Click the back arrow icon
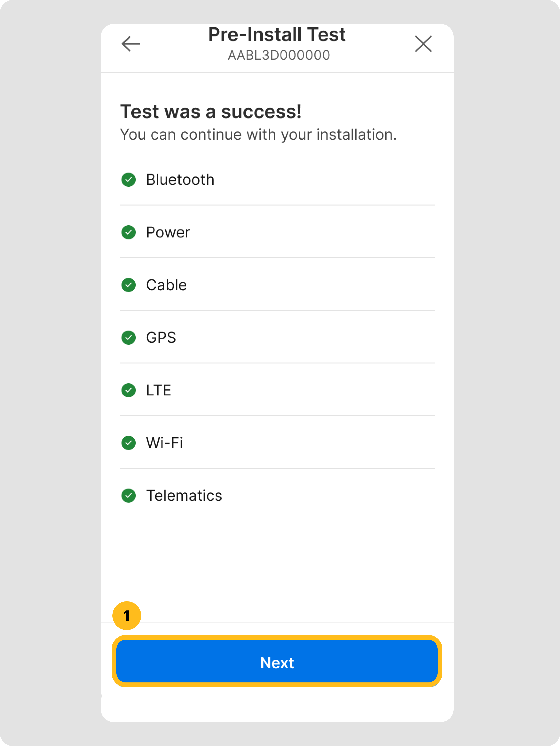This screenshot has height=746, width=560. point(131,44)
